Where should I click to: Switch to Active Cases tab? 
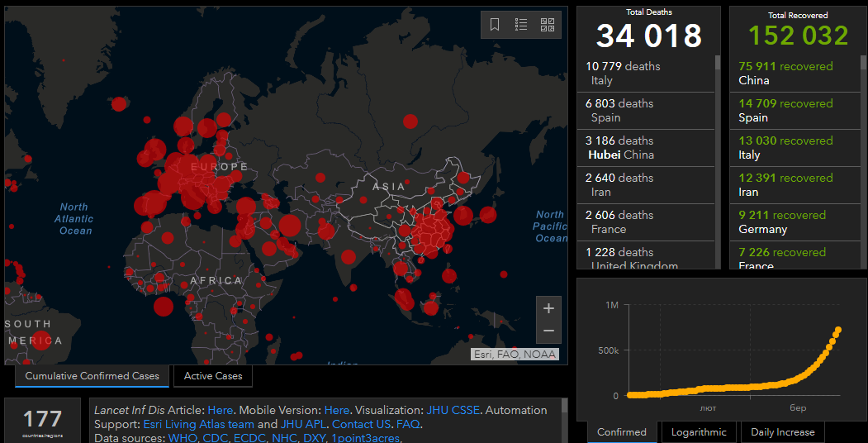pyautogui.click(x=213, y=376)
